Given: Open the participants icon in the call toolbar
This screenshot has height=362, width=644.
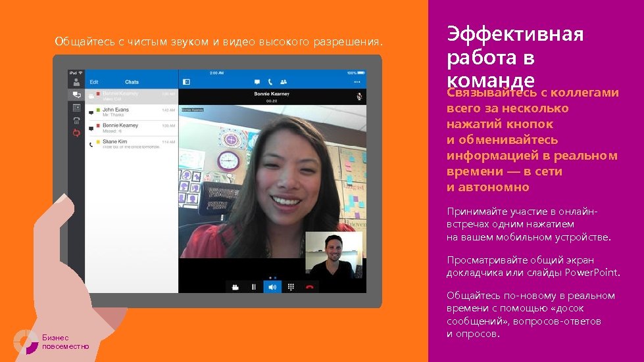Looking at the screenshot, I should pyautogui.click(x=284, y=82).
